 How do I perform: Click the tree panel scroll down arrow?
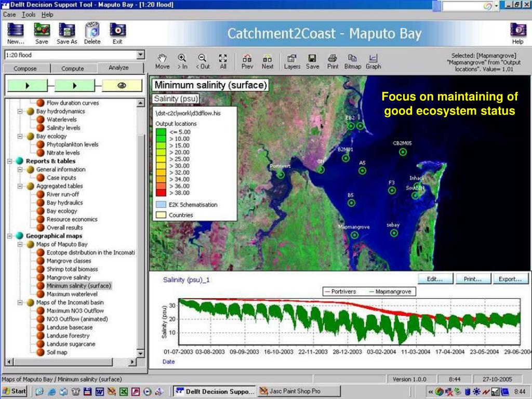[x=141, y=353]
